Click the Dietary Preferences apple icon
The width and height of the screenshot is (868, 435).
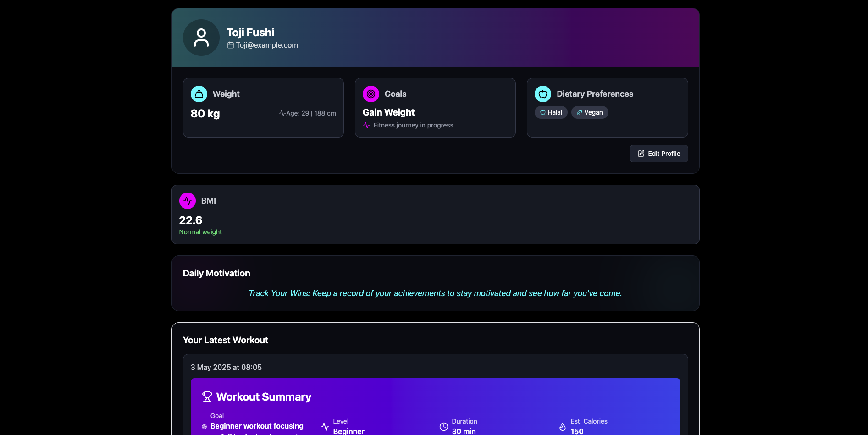[x=542, y=94]
